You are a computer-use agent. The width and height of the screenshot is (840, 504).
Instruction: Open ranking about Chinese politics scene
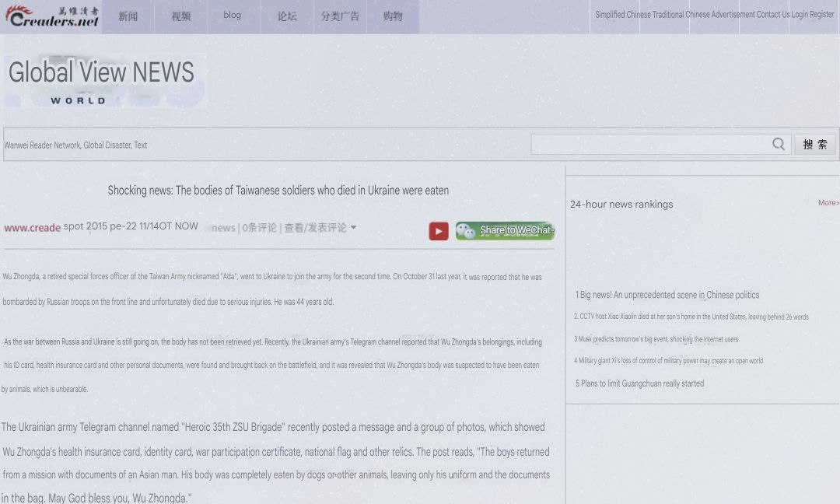pyautogui.click(x=669, y=295)
